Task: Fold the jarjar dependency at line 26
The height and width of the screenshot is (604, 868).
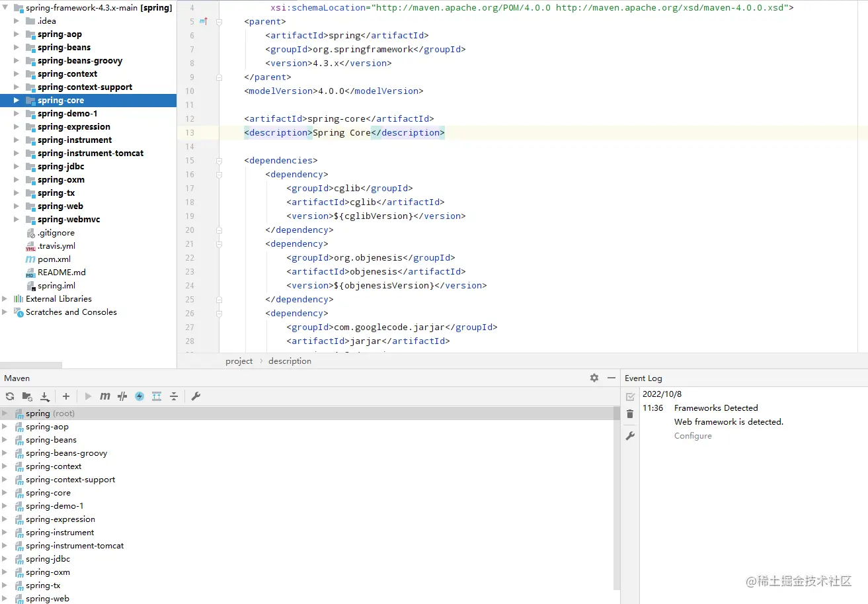Action: click(219, 314)
